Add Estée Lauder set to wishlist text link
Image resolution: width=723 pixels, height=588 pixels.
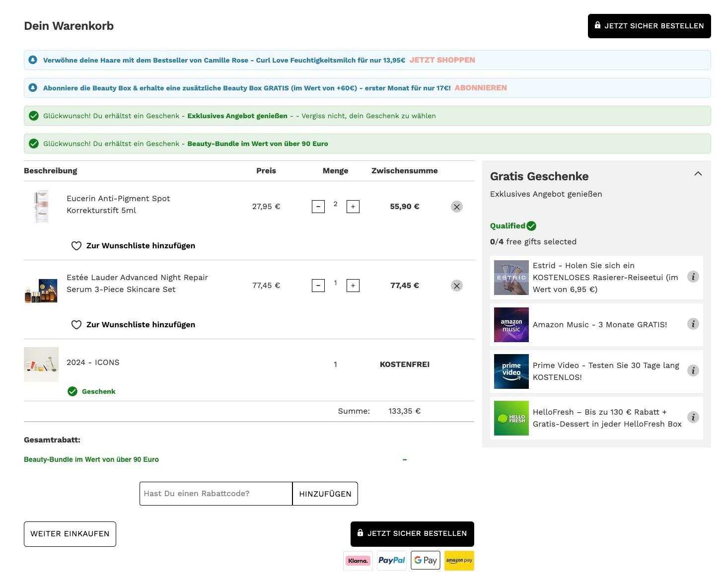point(141,325)
